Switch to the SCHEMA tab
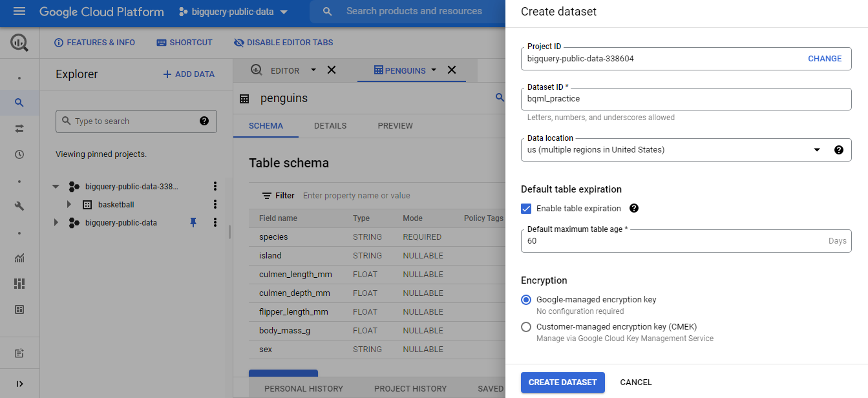Image resolution: width=868 pixels, height=398 pixels. click(x=266, y=126)
